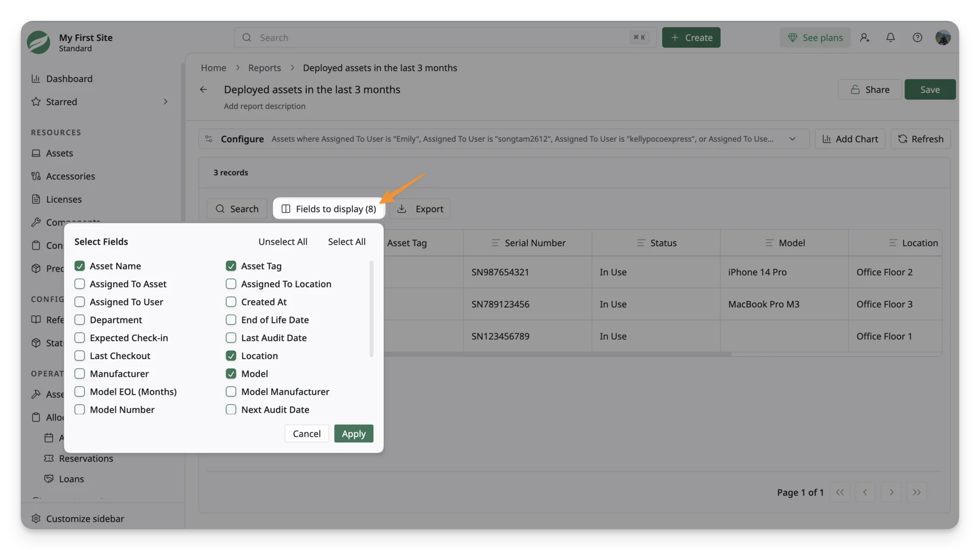
Task: Go to the last page
Action: tap(917, 492)
